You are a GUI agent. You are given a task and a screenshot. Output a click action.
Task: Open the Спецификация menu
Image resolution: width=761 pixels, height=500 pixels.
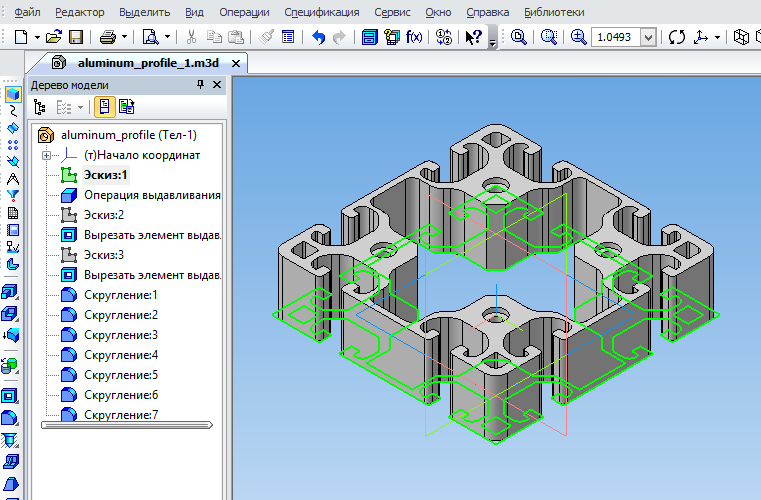point(322,12)
